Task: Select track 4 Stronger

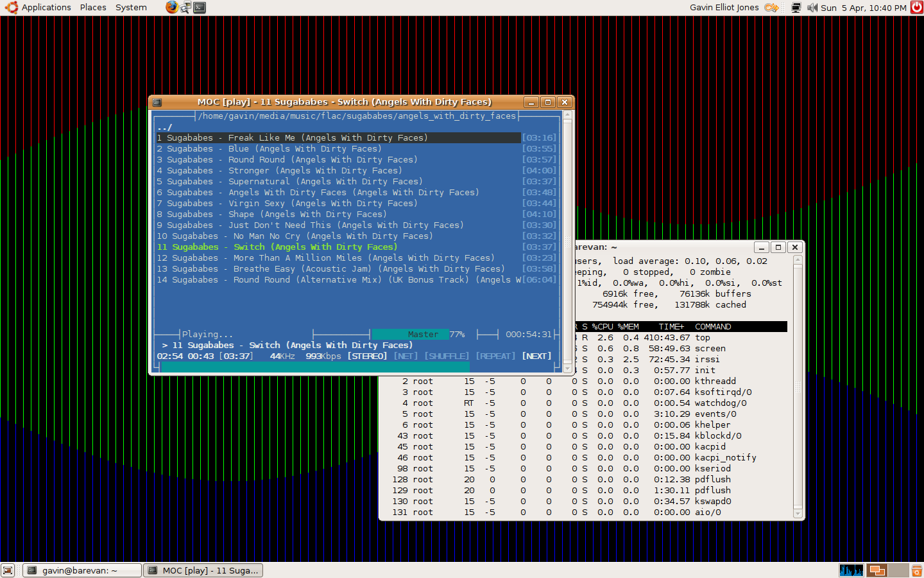Action: (x=339, y=171)
